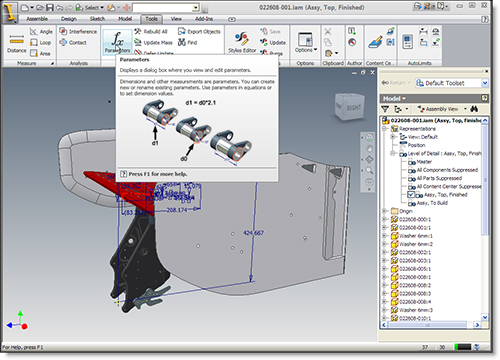
Task: Select 022608-005:1 in the browser tree
Action: coord(415,269)
